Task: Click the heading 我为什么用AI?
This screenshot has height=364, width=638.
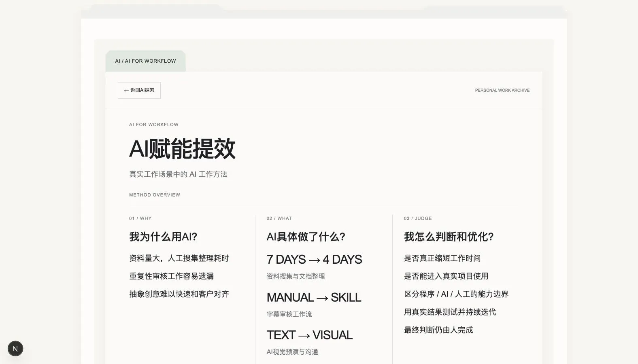Action: click(163, 237)
